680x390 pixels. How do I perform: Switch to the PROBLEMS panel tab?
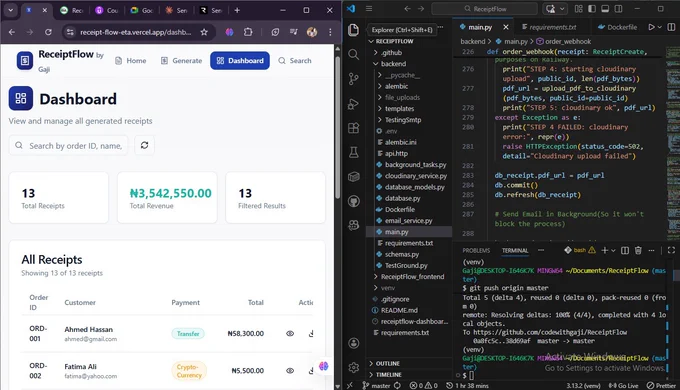tap(476, 250)
